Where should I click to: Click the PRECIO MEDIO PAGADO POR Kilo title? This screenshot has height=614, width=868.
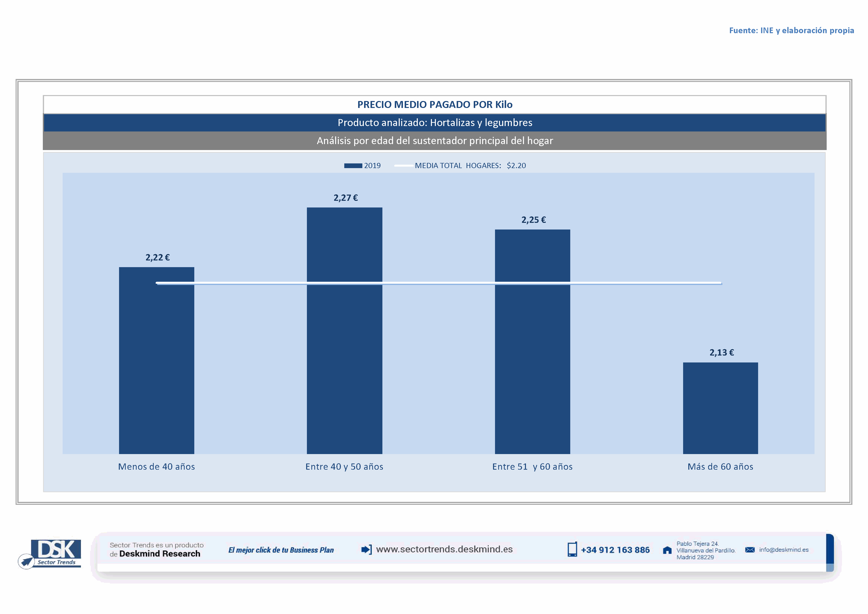click(x=435, y=104)
